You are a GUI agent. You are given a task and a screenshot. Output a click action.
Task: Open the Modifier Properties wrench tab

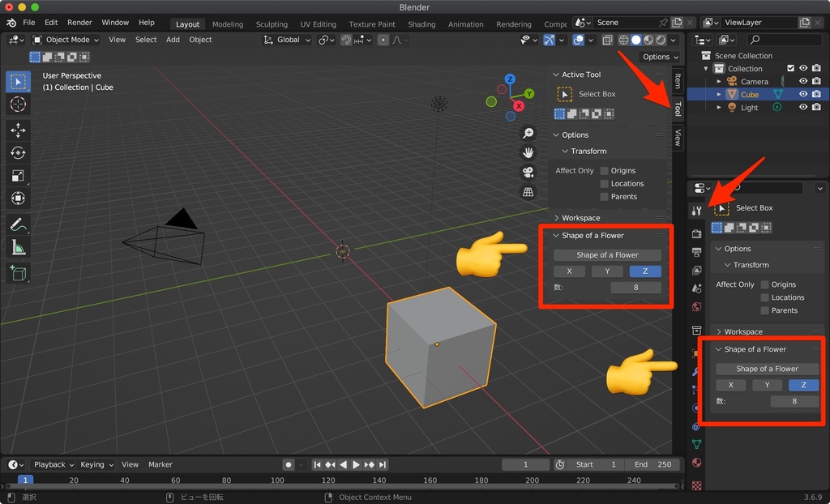[x=696, y=372]
